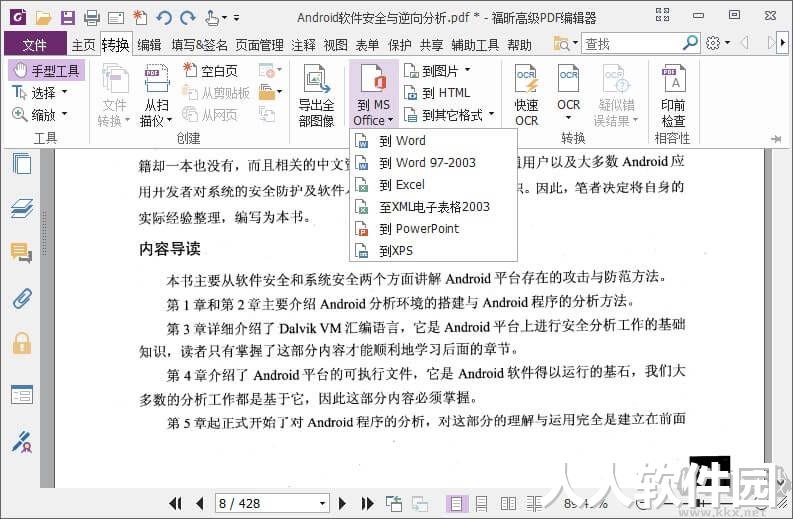793x519 pixels.
Task: Open the comments panel in sidebar
Action: coord(22,252)
